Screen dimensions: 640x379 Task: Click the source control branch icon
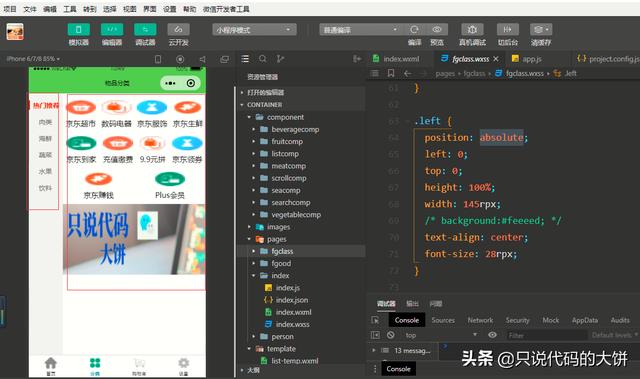pyautogui.click(x=280, y=59)
